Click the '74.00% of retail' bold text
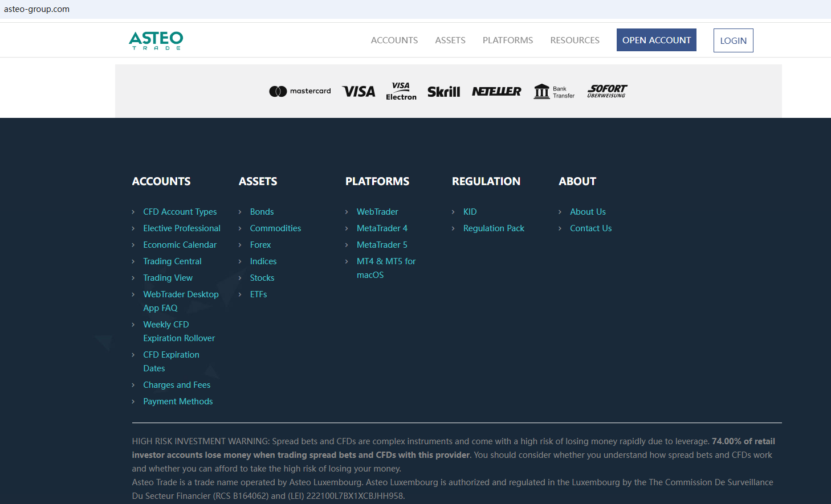This screenshot has height=504, width=831. (743, 441)
